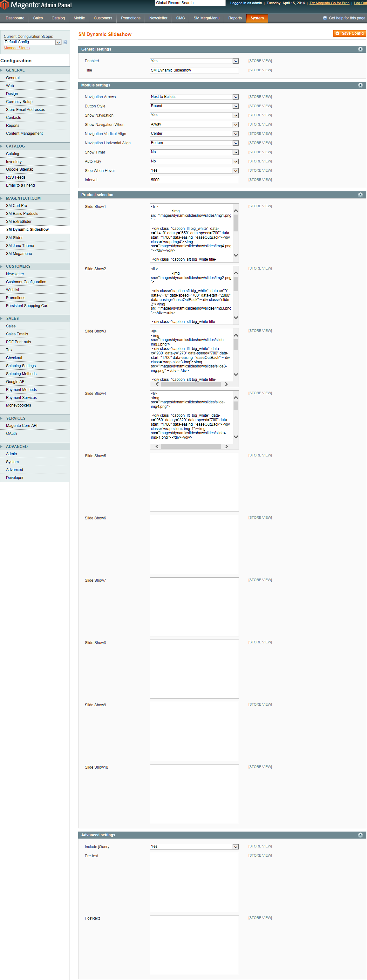
Task: Click in the Pre-text textarea
Action: tap(194, 883)
